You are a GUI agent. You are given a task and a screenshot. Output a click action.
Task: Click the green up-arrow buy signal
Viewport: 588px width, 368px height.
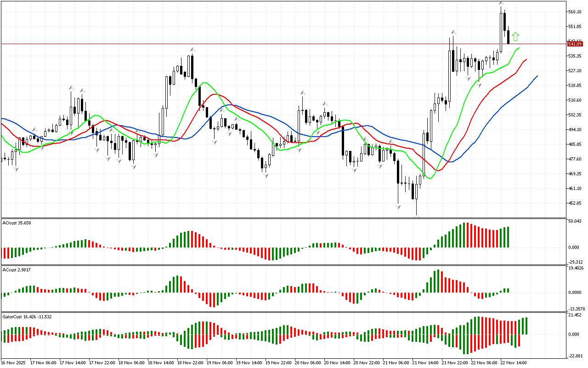tap(515, 36)
